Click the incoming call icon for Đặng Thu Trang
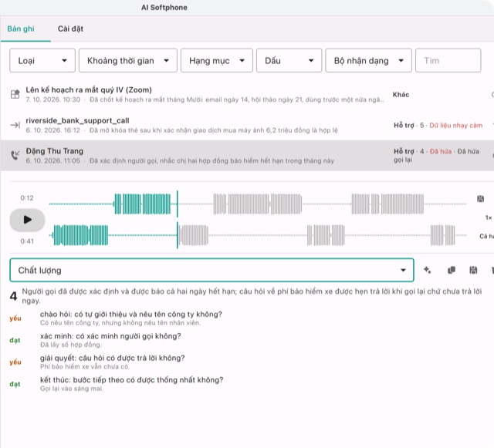494x448 pixels. point(15,155)
